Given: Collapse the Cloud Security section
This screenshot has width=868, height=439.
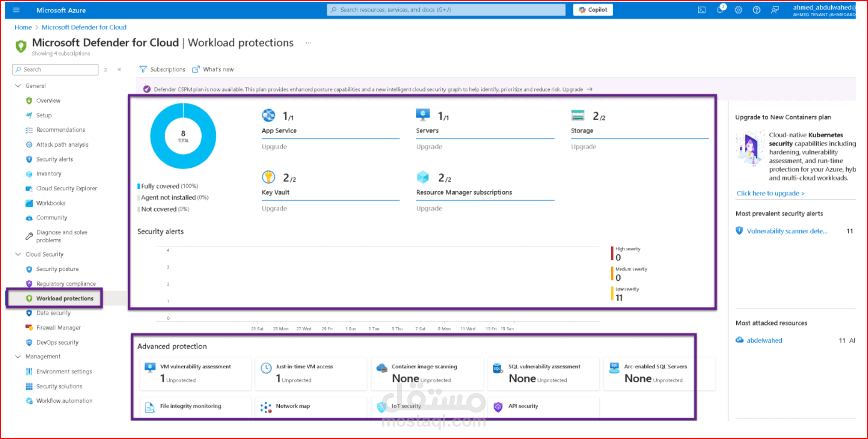Looking at the screenshot, I should click(x=18, y=254).
